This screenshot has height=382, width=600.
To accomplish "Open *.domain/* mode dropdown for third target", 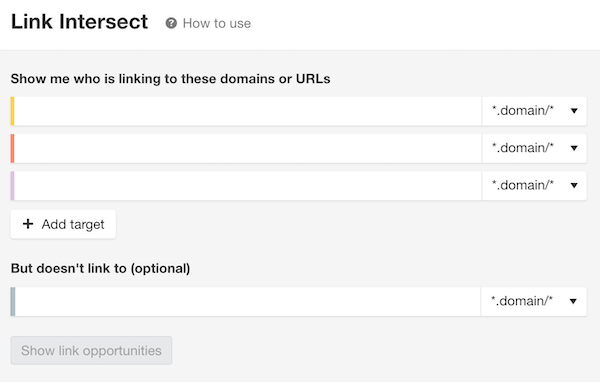I will click(x=534, y=186).
